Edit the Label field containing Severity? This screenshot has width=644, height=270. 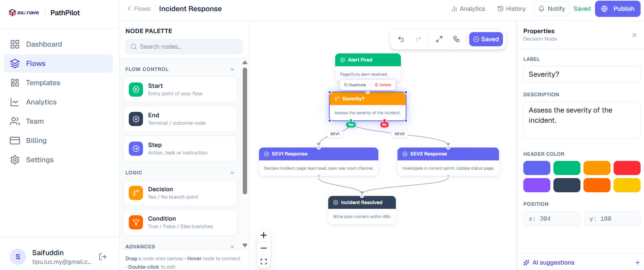(x=582, y=74)
